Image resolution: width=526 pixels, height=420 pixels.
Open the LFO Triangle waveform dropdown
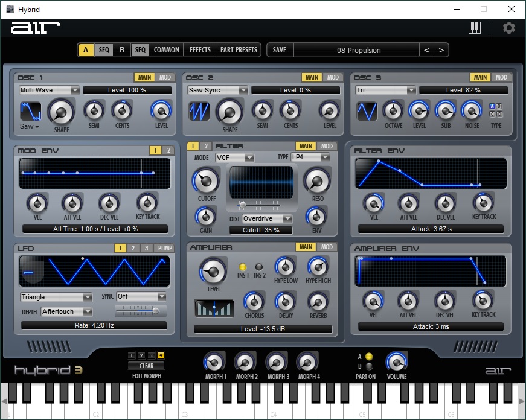(x=56, y=297)
